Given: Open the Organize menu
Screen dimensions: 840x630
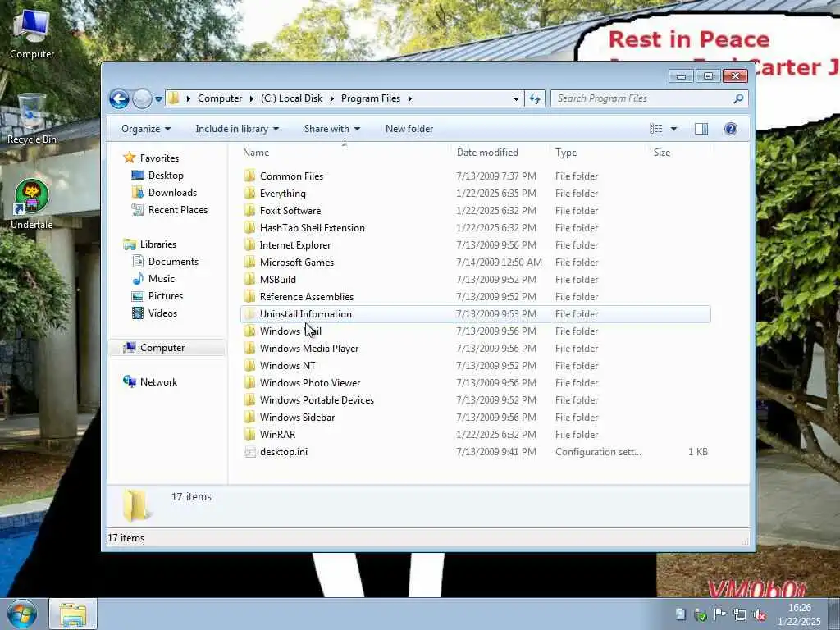Looking at the screenshot, I should point(146,129).
